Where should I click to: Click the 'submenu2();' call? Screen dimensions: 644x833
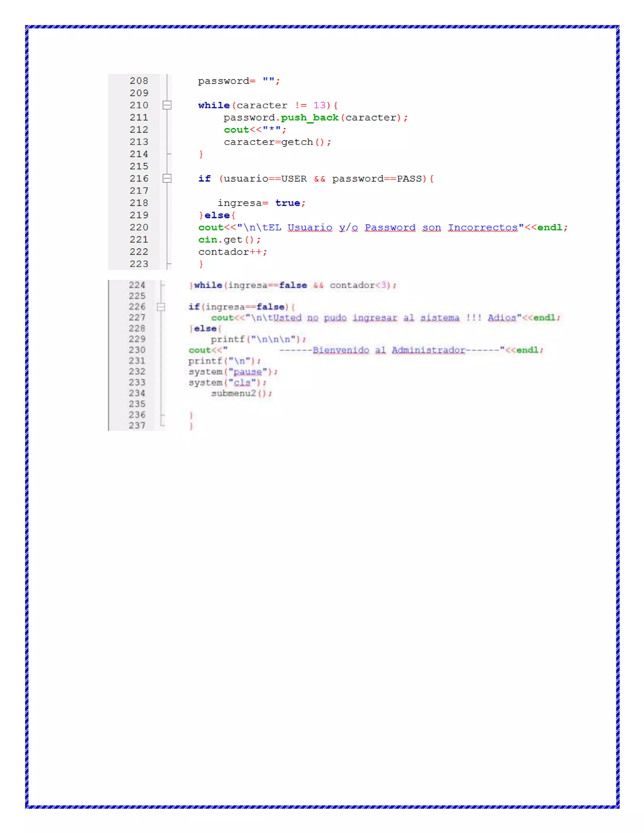242,393
